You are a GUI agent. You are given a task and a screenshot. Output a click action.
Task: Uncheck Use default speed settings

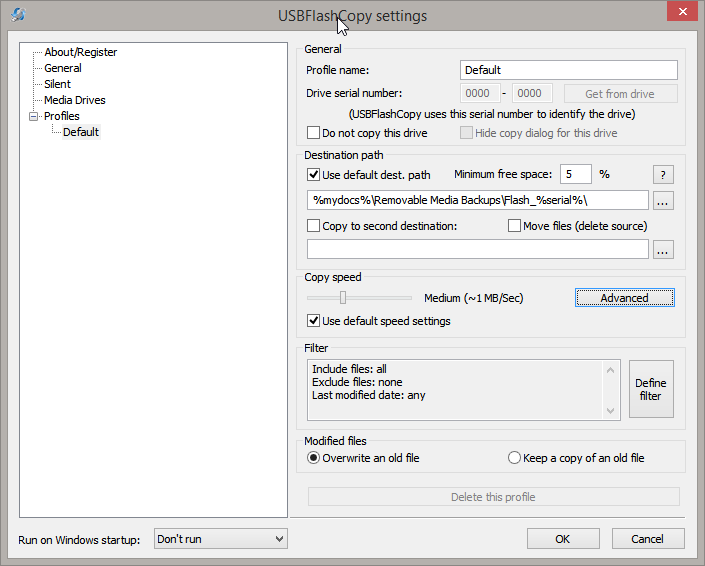click(x=313, y=321)
